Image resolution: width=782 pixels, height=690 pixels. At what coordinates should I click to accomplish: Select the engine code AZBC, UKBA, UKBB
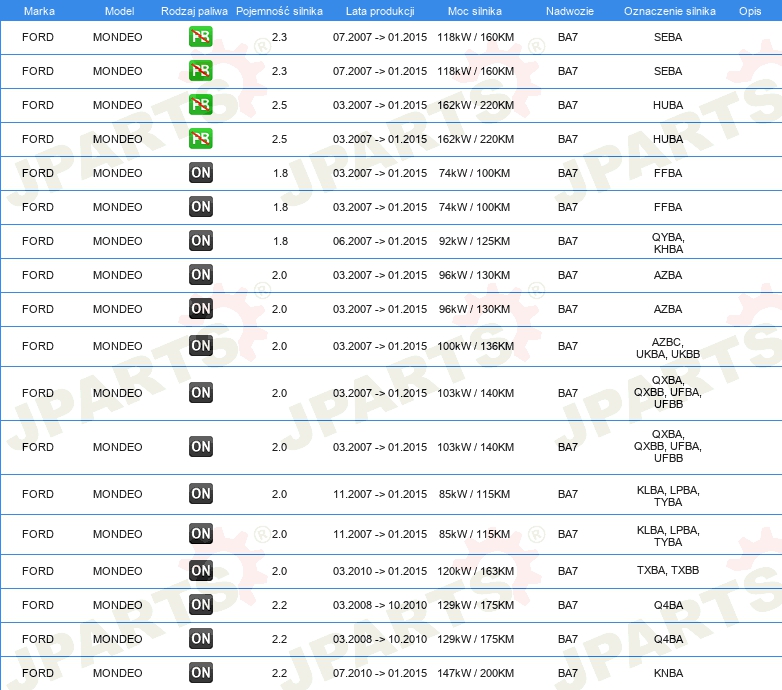click(x=668, y=348)
